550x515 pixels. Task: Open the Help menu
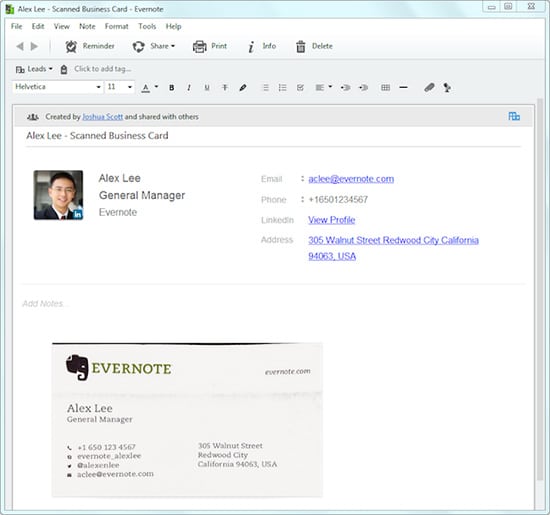coord(173,26)
